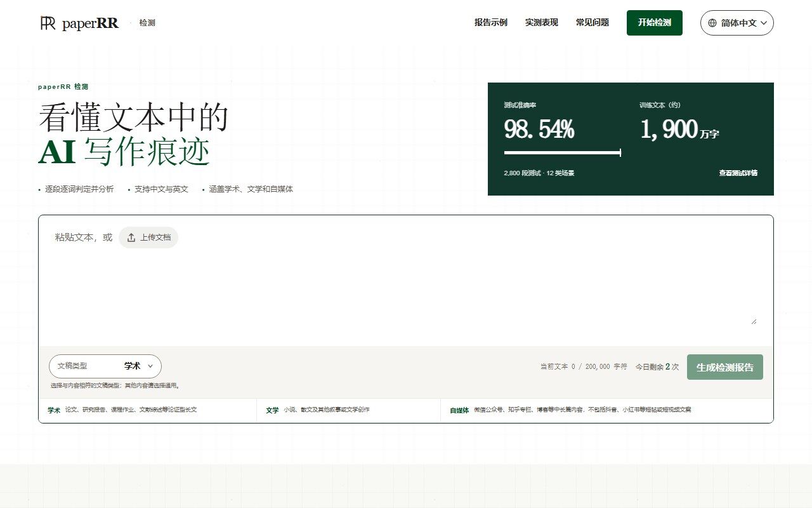
Task: Click the hint text under 文稿类型
Action: 115,385
